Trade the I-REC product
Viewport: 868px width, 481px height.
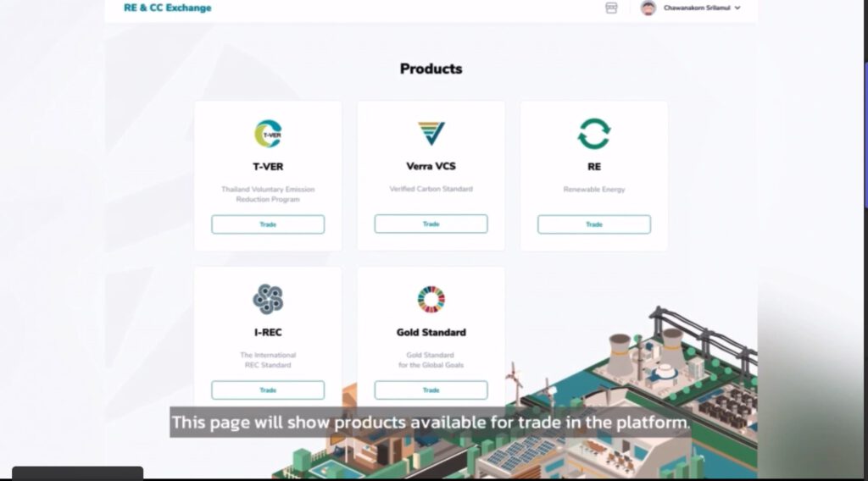click(x=268, y=390)
